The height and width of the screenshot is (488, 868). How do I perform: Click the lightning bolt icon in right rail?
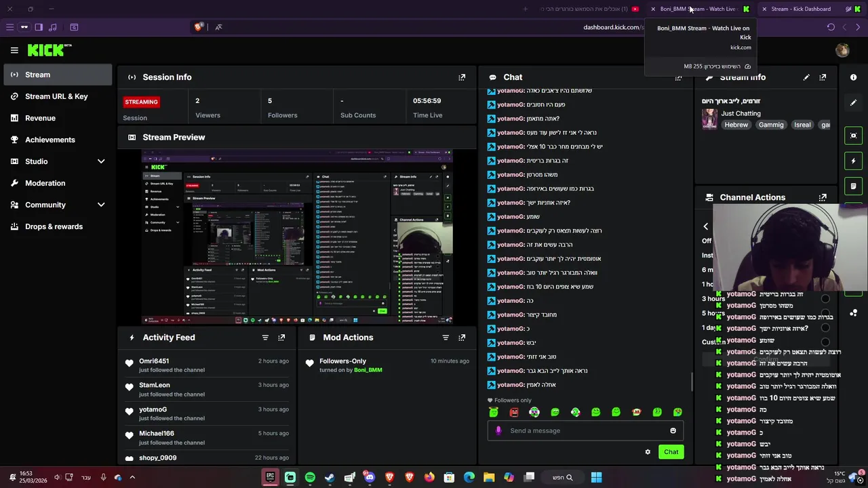point(854,161)
